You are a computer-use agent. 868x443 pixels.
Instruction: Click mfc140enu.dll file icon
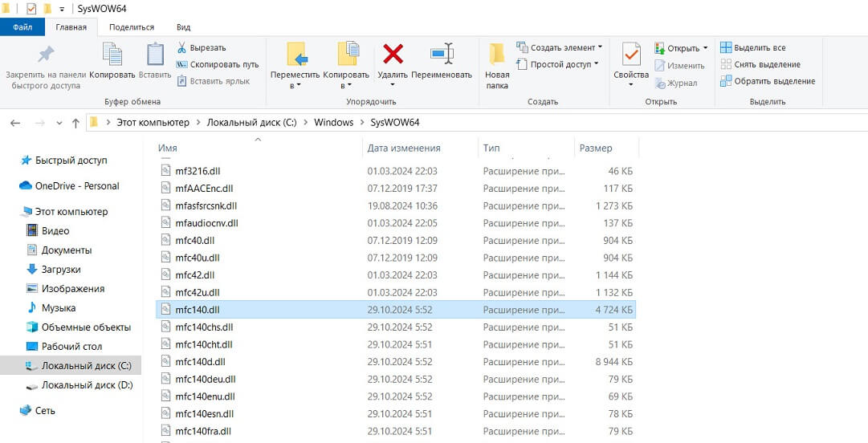coord(165,396)
